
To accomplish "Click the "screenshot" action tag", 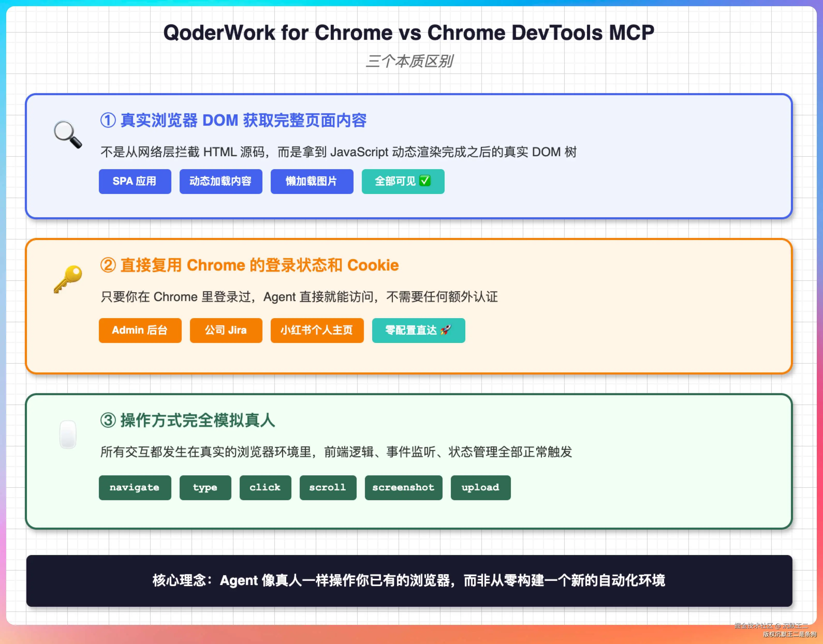I will pyautogui.click(x=403, y=488).
